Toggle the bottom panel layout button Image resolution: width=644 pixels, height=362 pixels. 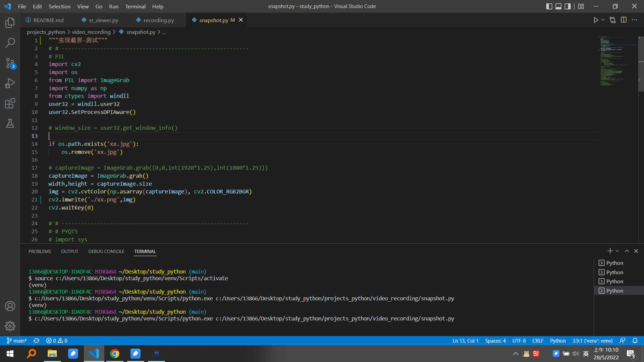click(558, 6)
